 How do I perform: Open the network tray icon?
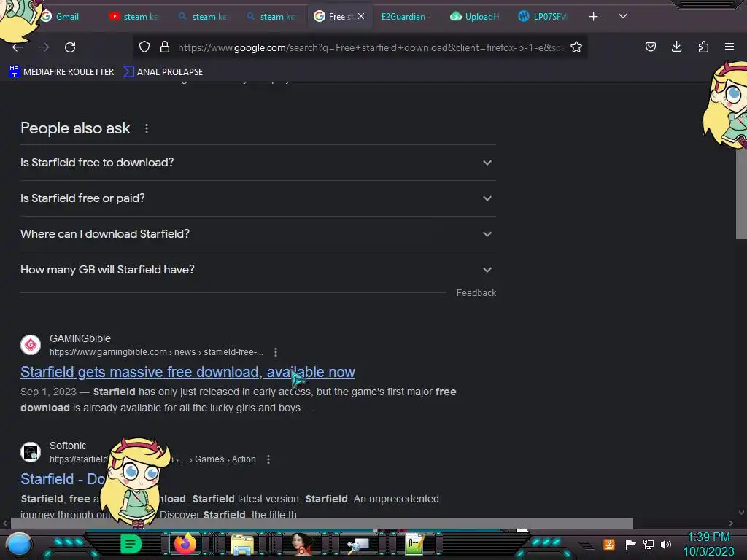tap(649, 544)
